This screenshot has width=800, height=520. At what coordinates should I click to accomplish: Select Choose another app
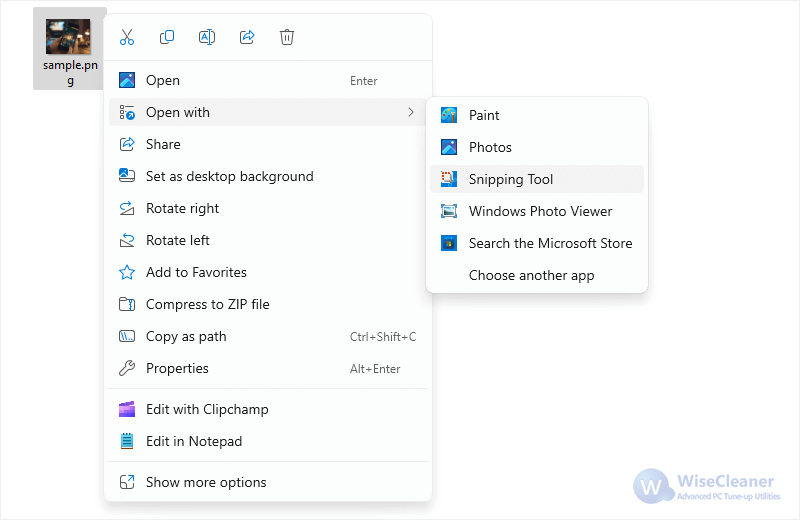coord(537,276)
